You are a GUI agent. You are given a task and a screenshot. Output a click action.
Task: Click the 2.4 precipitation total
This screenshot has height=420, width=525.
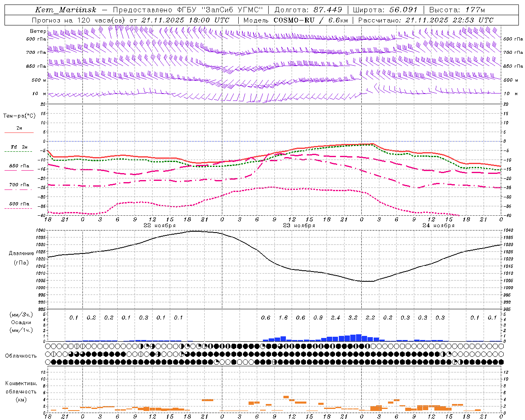(x=336, y=317)
